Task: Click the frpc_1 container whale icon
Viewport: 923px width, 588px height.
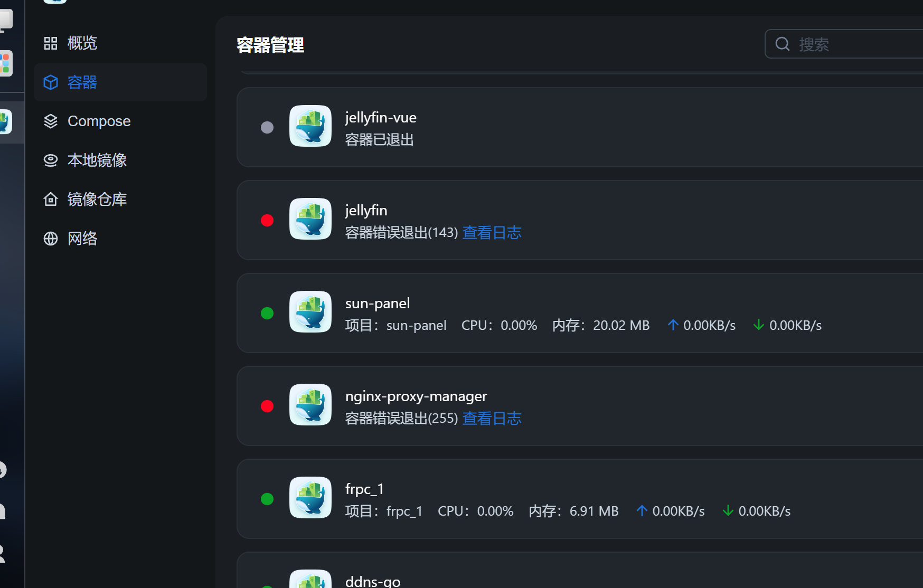Action: pos(310,497)
